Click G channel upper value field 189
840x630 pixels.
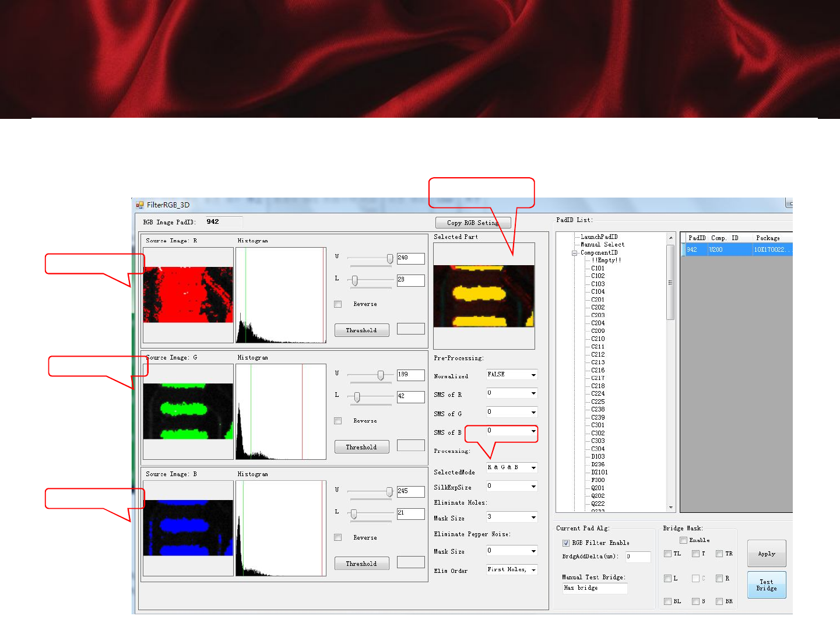click(410, 375)
